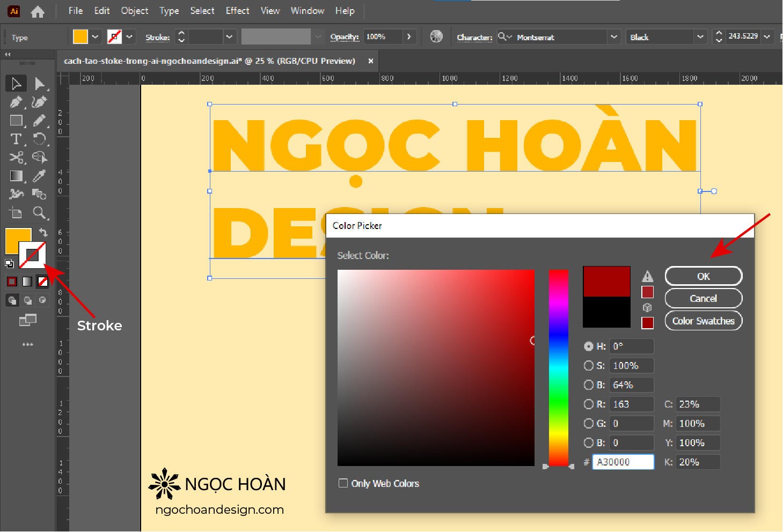Viewport: 783px width, 532px height.
Task: Choose the Rectangle tool
Action: click(x=16, y=121)
